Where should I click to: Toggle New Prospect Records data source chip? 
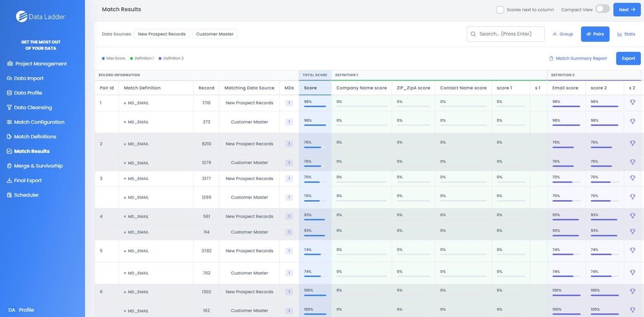(162, 34)
